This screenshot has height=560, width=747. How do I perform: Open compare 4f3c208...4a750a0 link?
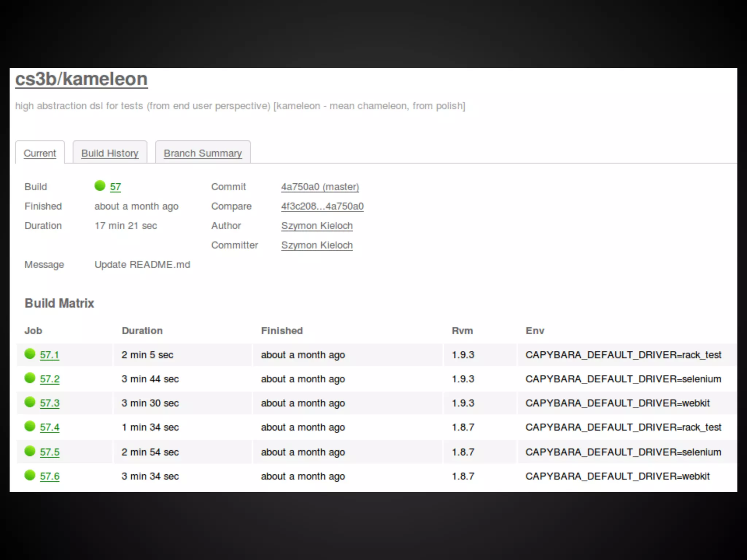click(322, 206)
